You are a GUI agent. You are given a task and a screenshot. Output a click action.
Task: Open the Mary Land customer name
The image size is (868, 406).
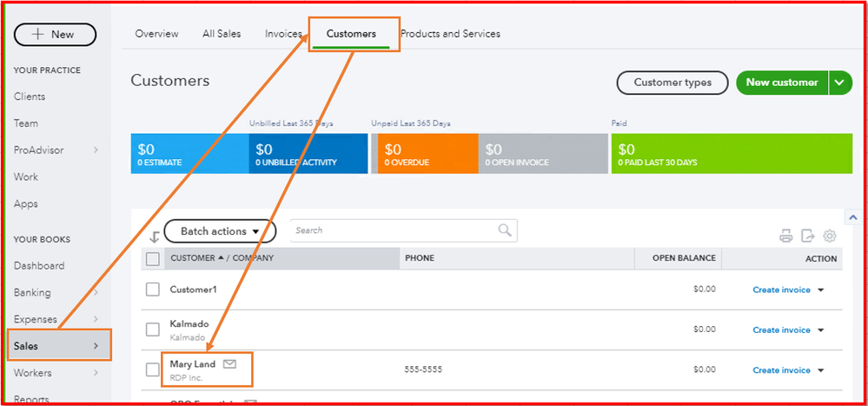tap(193, 364)
